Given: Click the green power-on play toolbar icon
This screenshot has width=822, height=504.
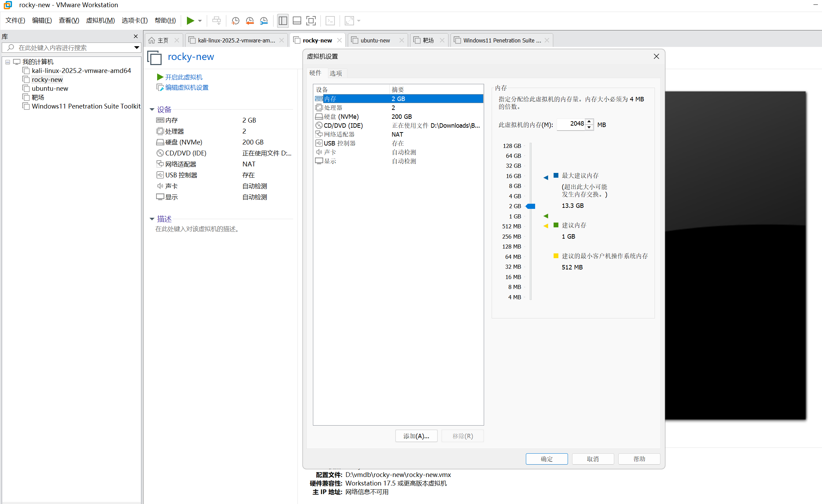Looking at the screenshot, I should [x=190, y=21].
